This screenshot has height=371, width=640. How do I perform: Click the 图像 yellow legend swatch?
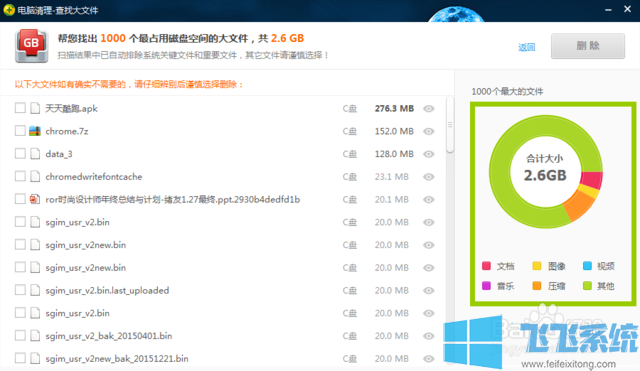point(537,266)
